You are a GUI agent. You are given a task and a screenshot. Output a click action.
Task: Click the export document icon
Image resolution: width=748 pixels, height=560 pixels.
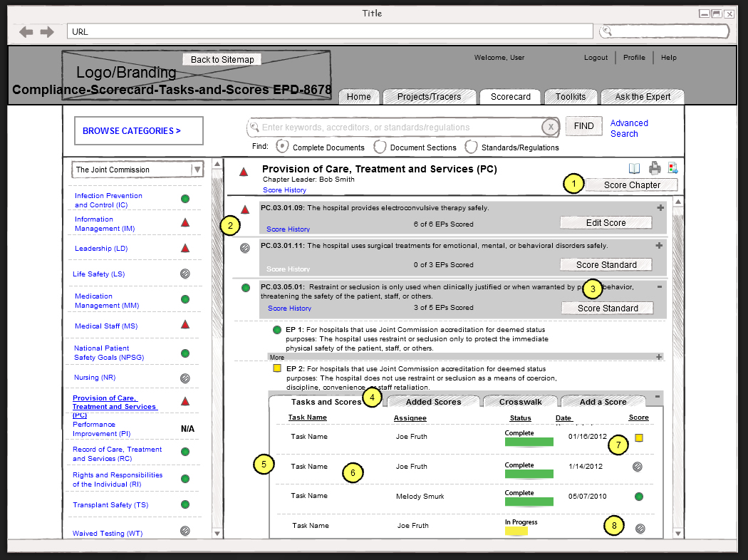673,168
